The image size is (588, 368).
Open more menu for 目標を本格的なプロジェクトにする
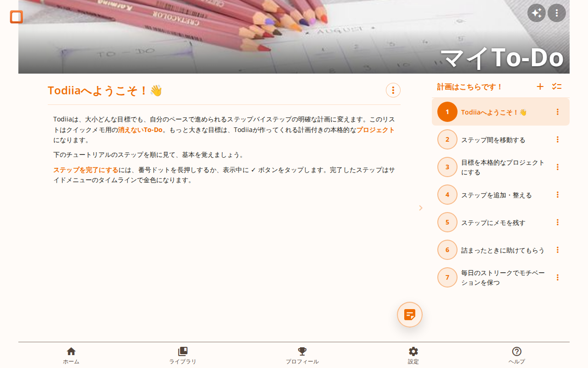[x=558, y=167]
